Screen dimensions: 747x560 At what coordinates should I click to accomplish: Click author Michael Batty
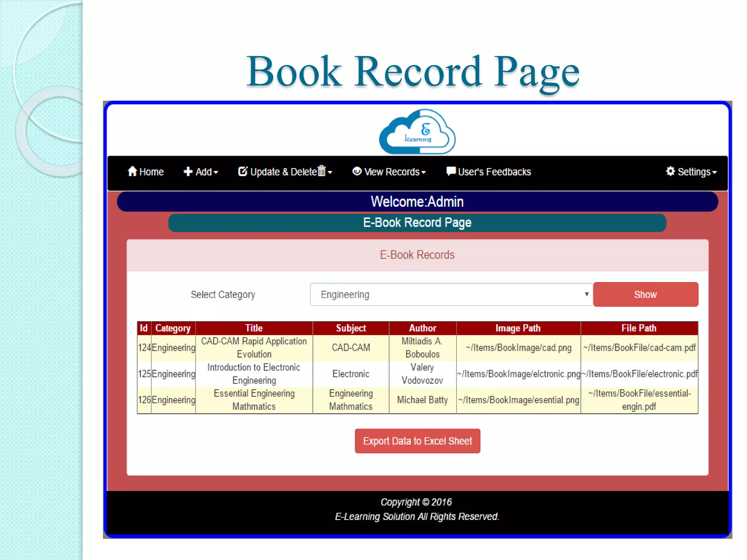pyautogui.click(x=422, y=400)
